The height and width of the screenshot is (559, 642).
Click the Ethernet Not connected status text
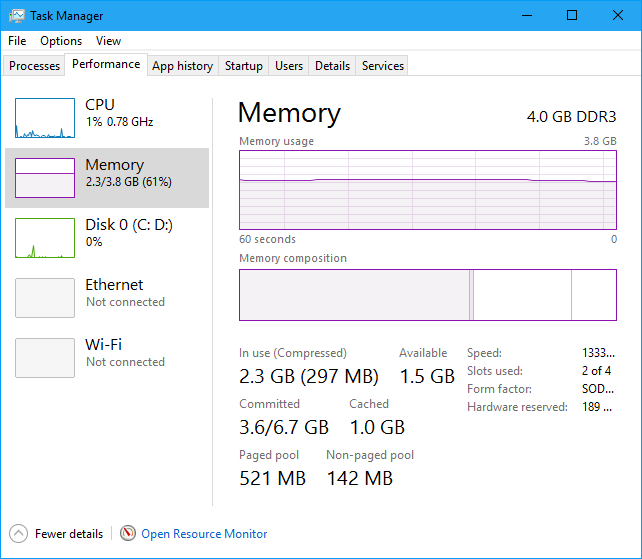(x=125, y=302)
